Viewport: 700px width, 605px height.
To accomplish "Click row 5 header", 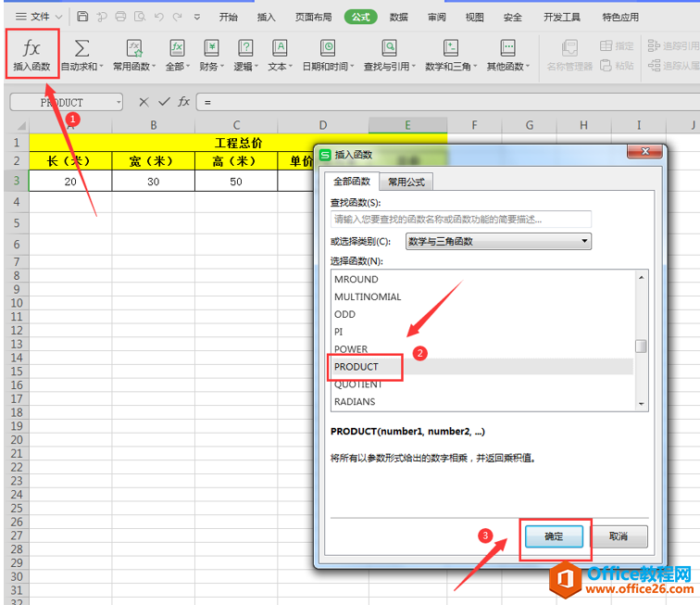I will pos(17,223).
